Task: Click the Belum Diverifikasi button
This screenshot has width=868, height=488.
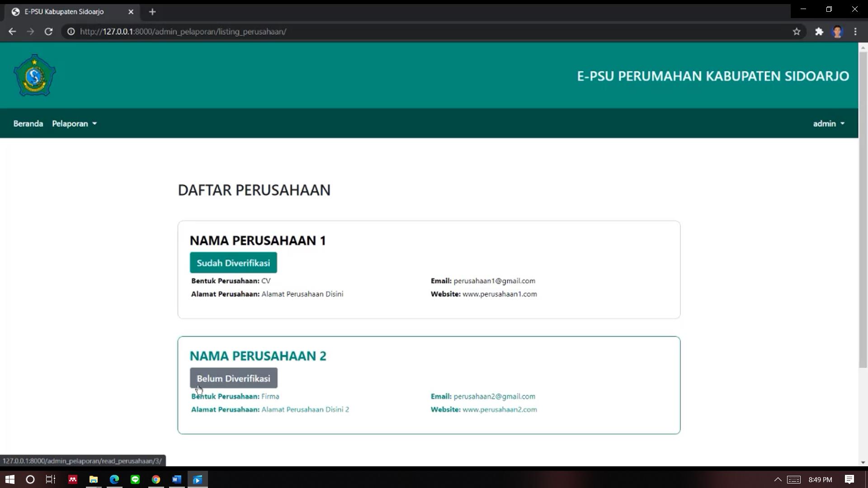Action: pos(233,378)
